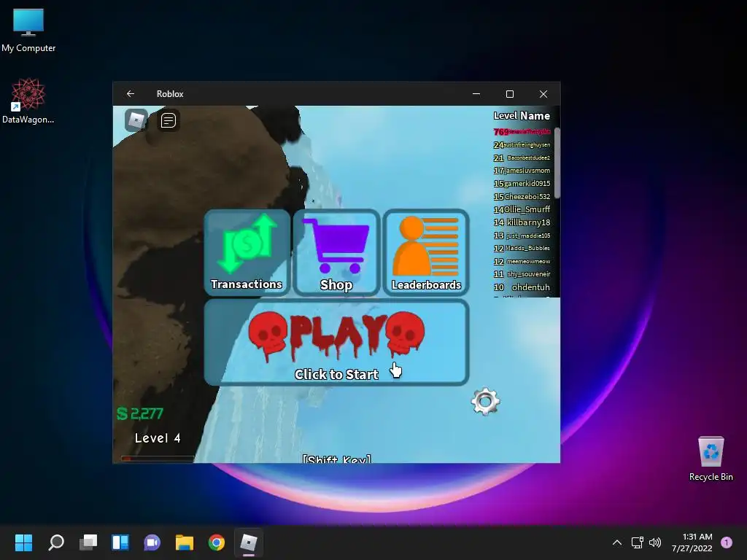Maximize the Roblox window

point(510,94)
